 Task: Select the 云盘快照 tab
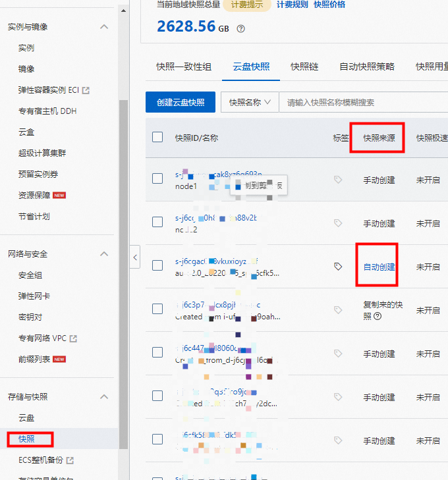pyautogui.click(x=251, y=67)
